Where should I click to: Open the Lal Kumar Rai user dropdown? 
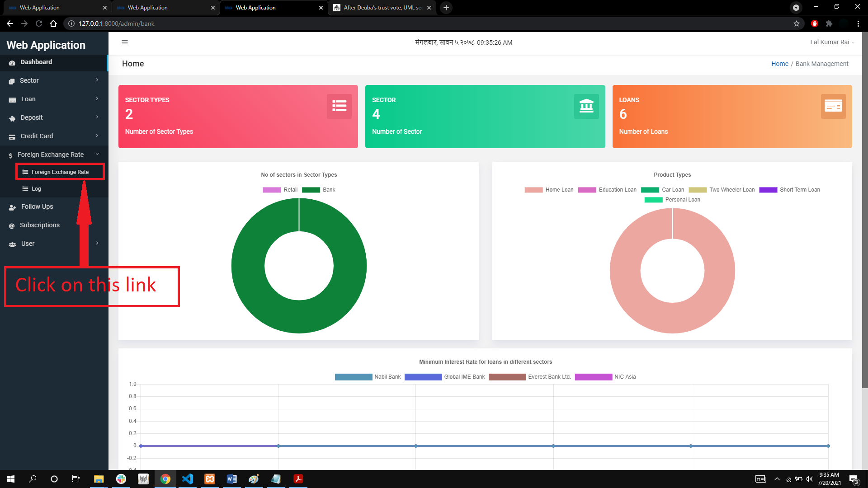(832, 42)
